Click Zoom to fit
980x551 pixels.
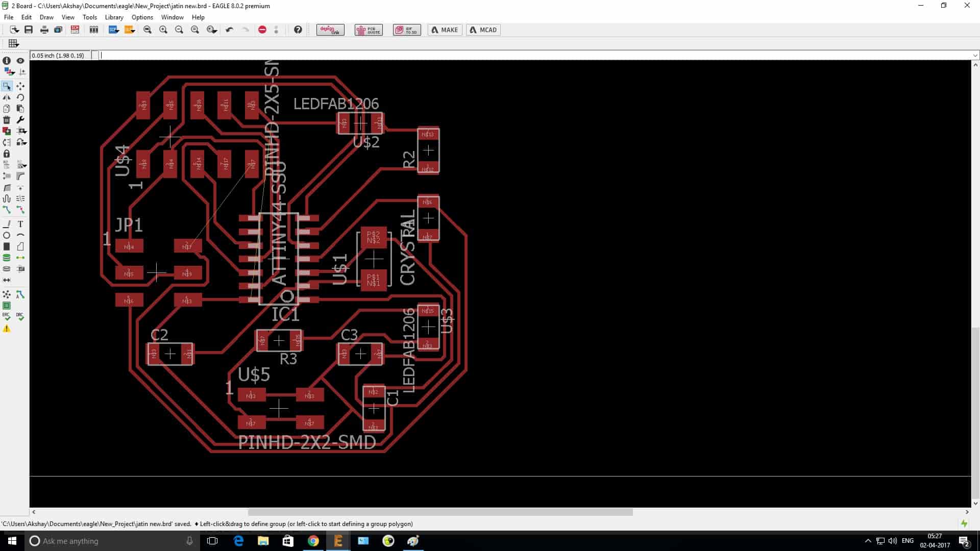pos(148,30)
